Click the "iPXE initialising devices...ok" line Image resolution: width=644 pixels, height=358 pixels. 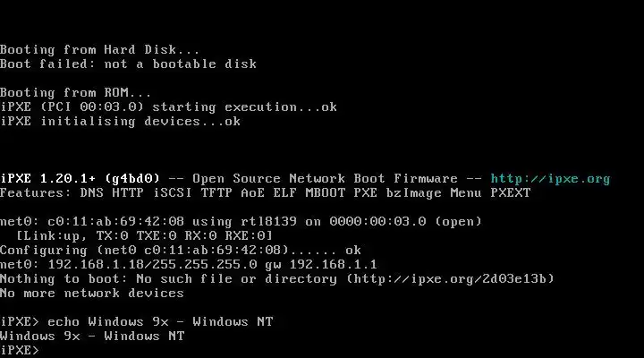click(120, 121)
